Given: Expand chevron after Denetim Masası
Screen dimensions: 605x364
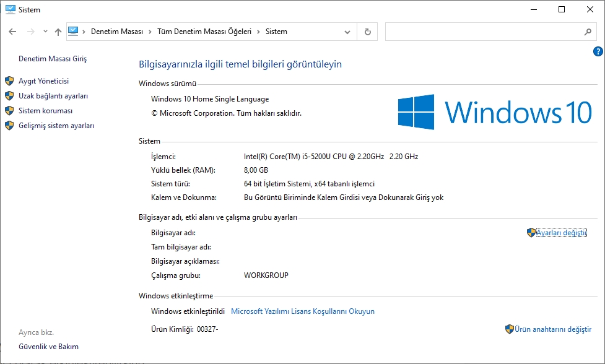Looking at the screenshot, I should [x=150, y=32].
